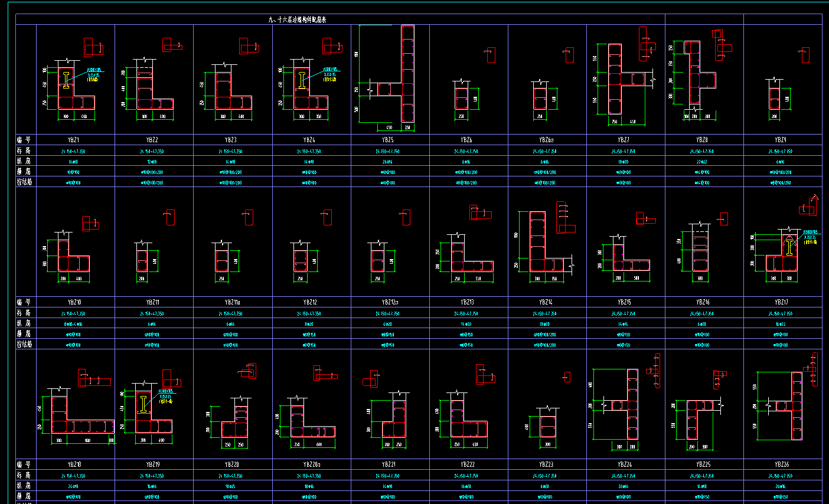829x504 pixels.
Task: Select the YBZ6a label
Action: click(x=546, y=140)
